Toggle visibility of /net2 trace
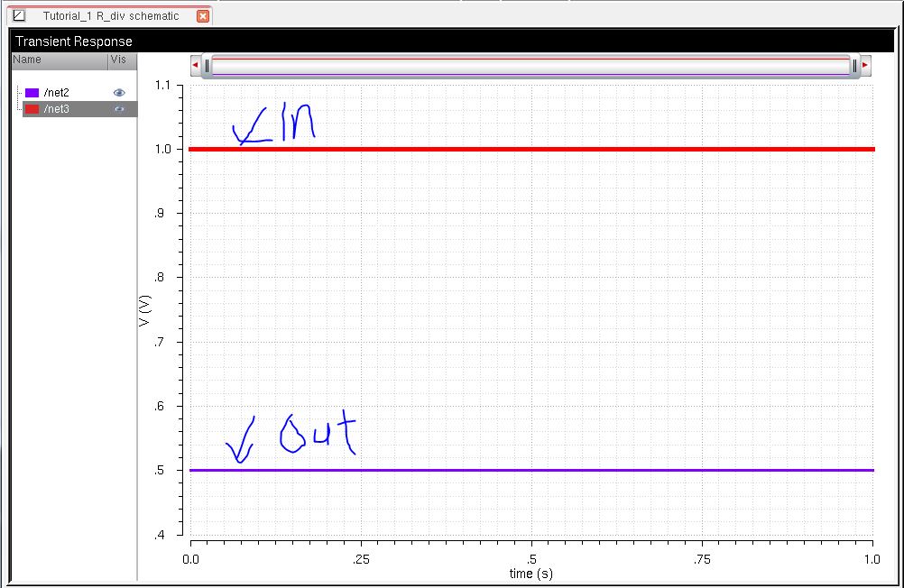The height and width of the screenshot is (588, 904). coord(119,92)
